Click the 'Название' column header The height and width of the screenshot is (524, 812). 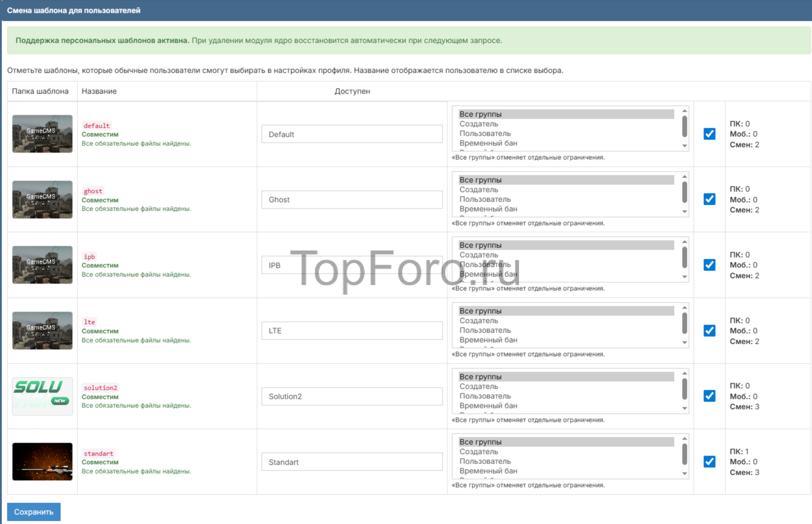99,91
